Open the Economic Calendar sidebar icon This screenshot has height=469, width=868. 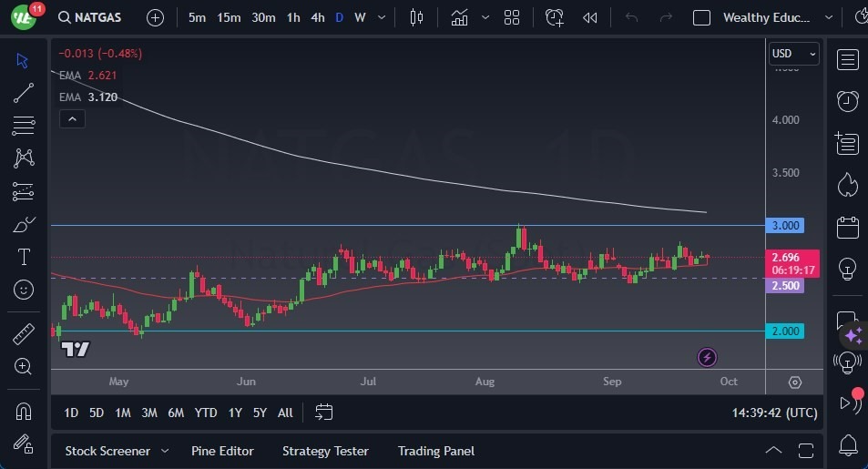pos(848,227)
